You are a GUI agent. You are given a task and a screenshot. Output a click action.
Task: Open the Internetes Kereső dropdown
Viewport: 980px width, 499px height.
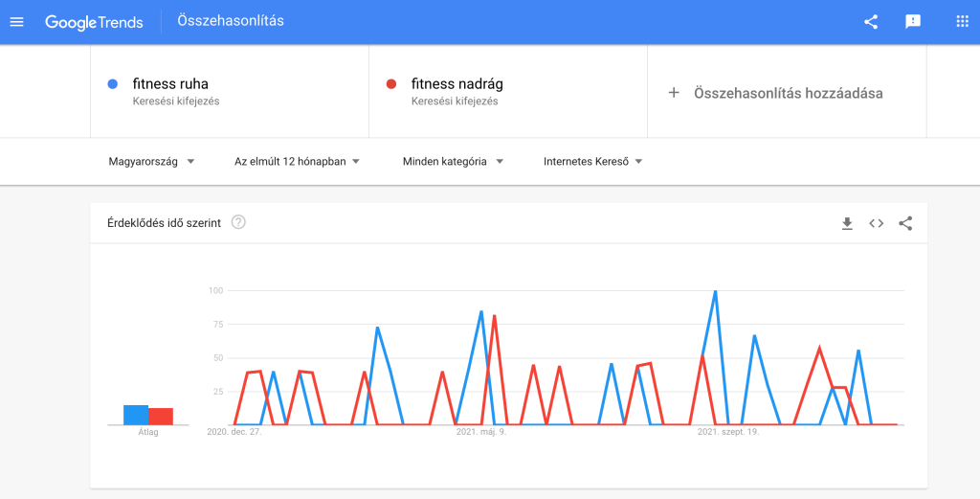[x=592, y=162]
